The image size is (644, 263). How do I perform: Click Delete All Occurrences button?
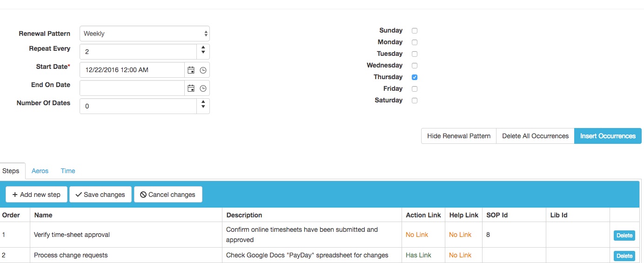click(536, 136)
